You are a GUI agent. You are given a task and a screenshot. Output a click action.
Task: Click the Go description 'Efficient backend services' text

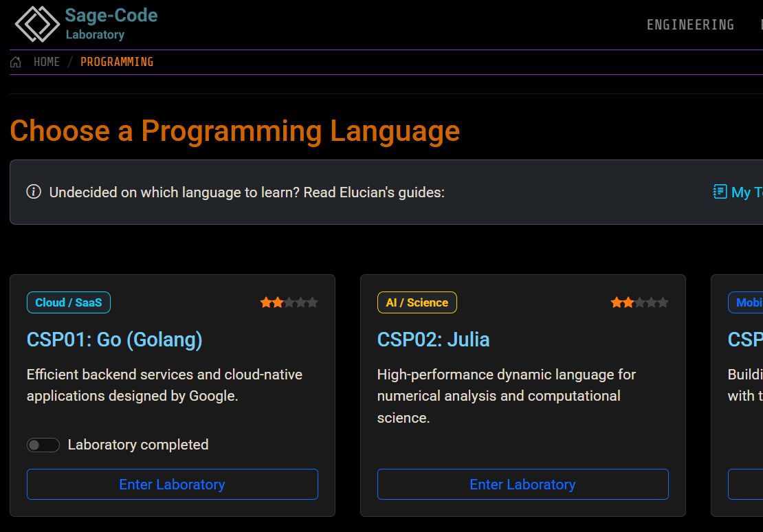coord(164,385)
